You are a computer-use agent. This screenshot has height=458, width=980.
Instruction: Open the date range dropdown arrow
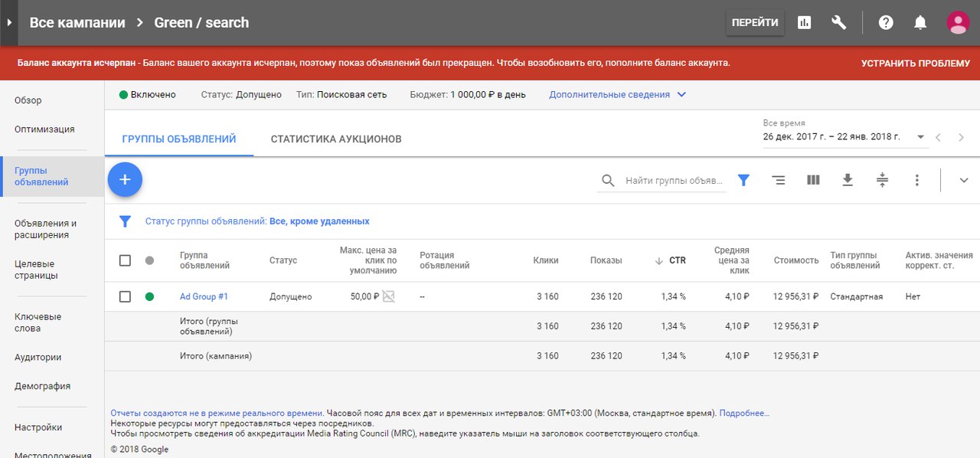pos(921,138)
